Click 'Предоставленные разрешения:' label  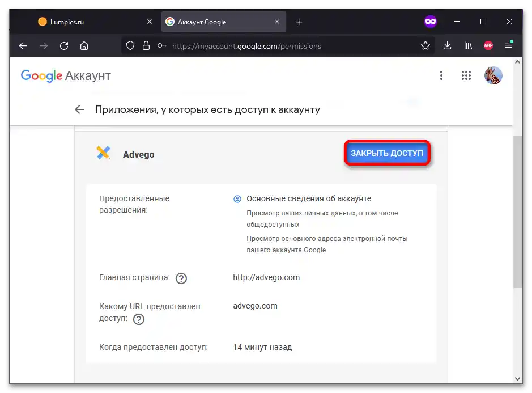[x=134, y=204]
